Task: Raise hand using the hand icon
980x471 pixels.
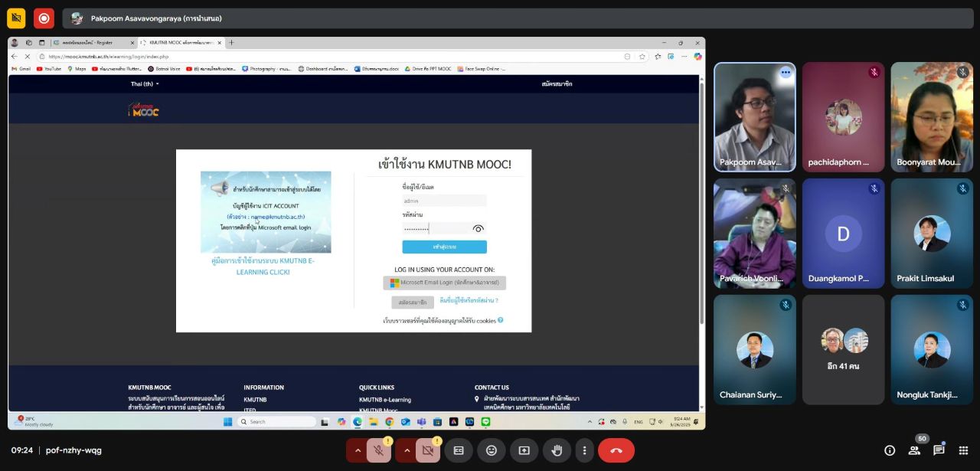Action: (557, 450)
